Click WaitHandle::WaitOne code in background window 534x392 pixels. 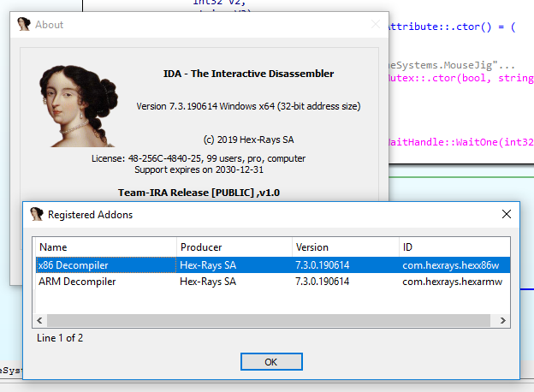(460, 142)
